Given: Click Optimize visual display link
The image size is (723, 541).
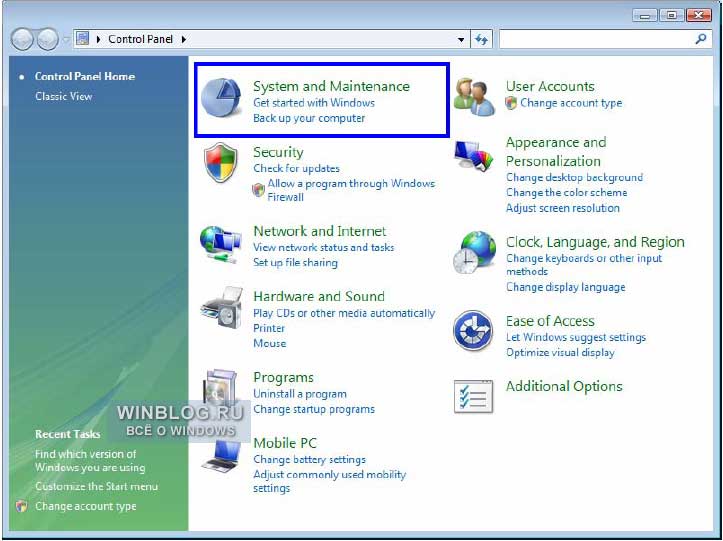Looking at the screenshot, I should click(560, 353).
